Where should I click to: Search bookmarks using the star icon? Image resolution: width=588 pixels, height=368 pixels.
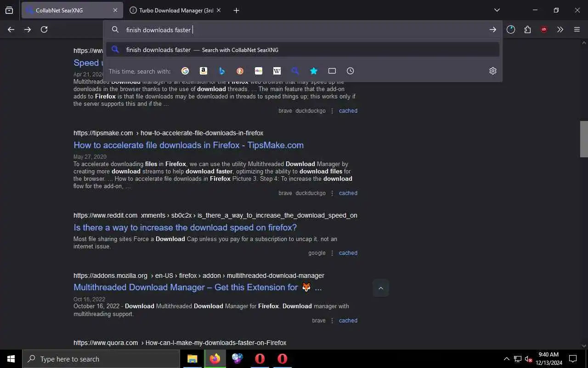point(314,71)
